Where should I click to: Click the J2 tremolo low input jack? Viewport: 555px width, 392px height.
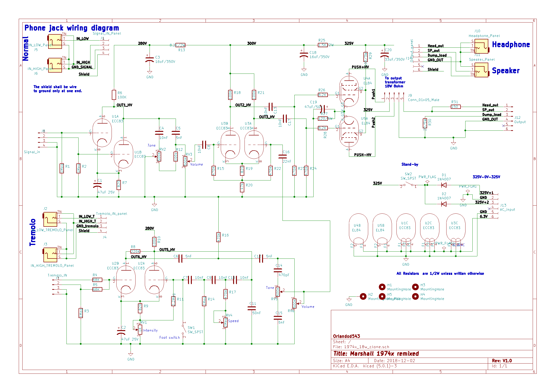click(50, 219)
